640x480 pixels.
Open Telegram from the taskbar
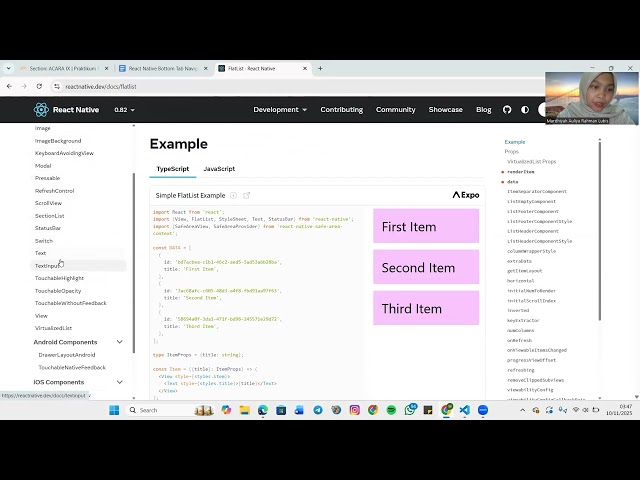click(x=318, y=410)
